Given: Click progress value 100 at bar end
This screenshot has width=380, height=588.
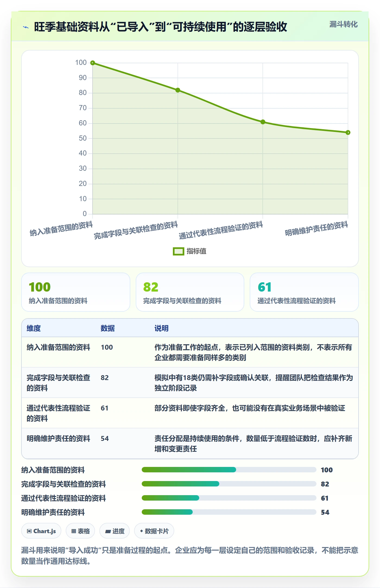Looking at the screenshot, I should (x=327, y=470).
